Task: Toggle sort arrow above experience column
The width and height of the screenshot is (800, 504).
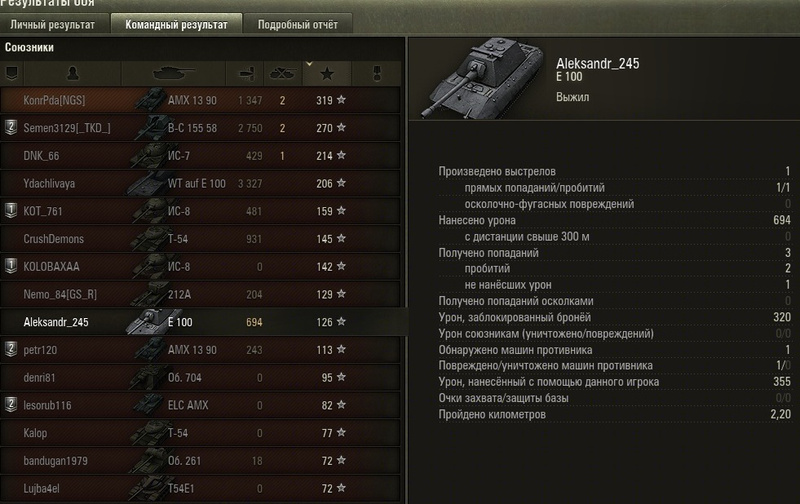Action: (309, 64)
